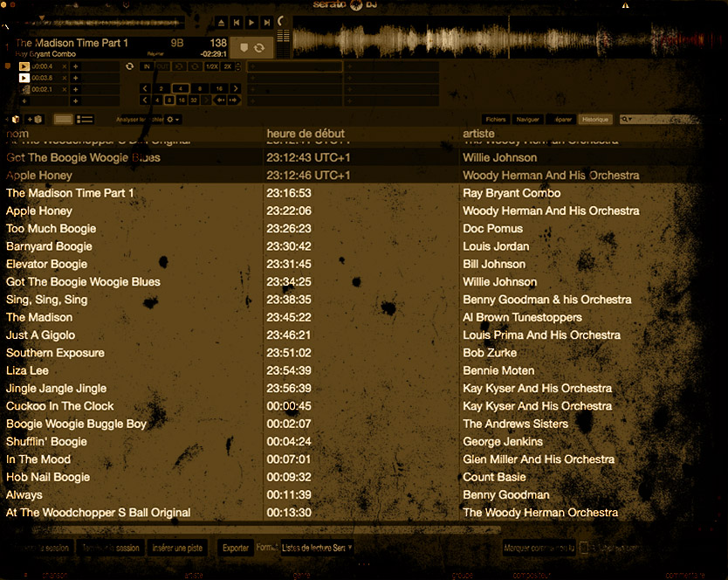Open the Fichiers panel
This screenshot has width=728, height=580.
[x=496, y=120]
